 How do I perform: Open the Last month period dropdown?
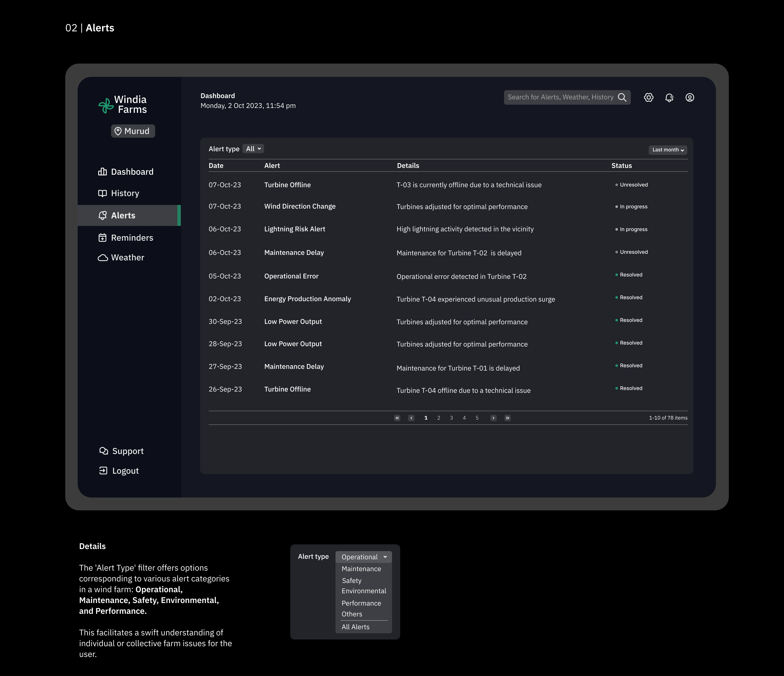point(668,150)
